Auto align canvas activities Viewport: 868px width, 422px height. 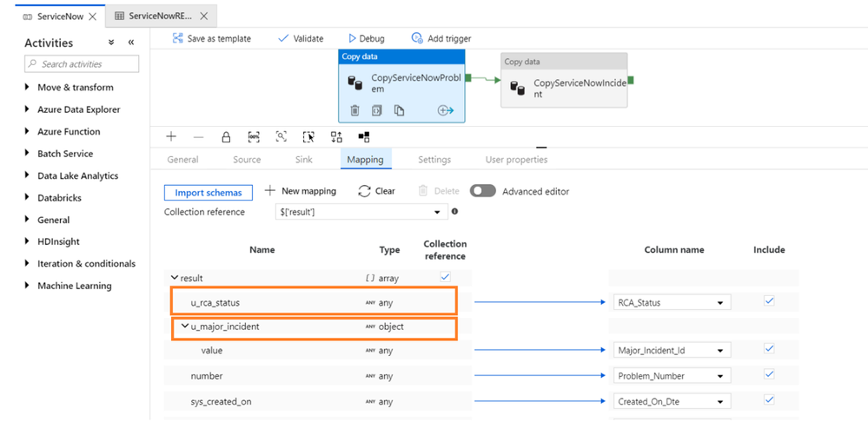pos(336,136)
